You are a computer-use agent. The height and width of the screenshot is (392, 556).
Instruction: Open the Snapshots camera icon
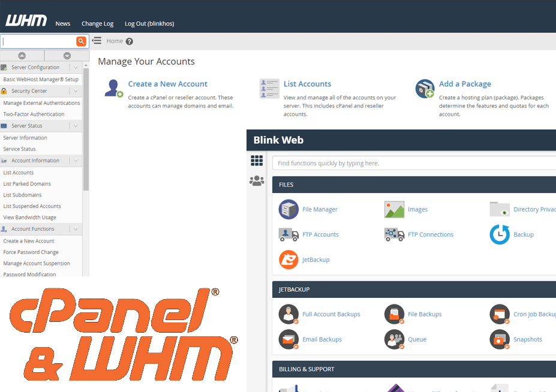500,339
